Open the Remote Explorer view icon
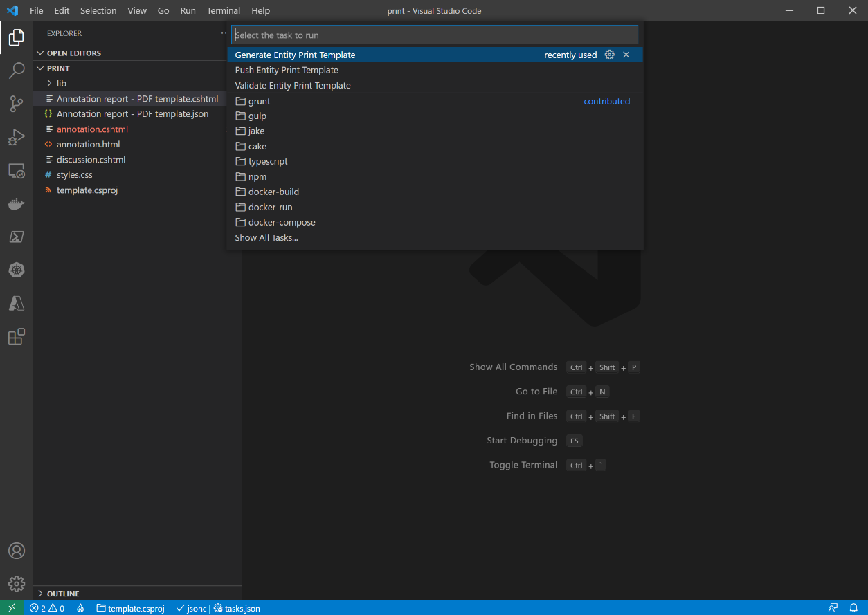 coord(17,170)
